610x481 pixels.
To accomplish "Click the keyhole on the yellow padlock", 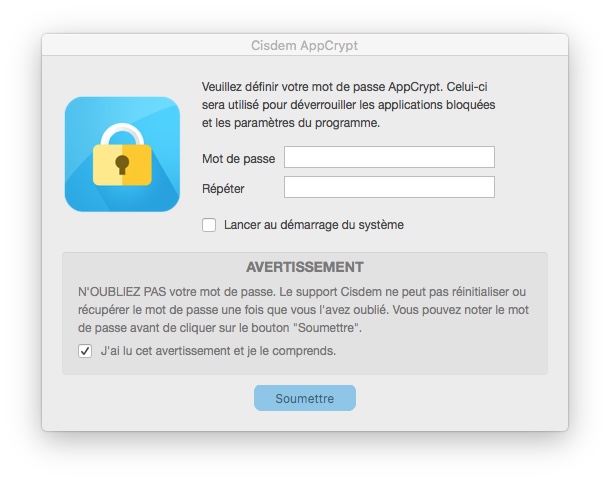I will click(122, 163).
